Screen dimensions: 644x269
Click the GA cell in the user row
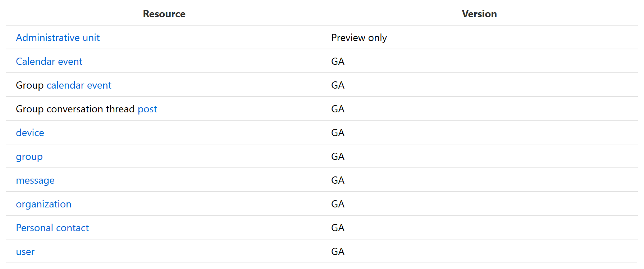(x=338, y=252)
